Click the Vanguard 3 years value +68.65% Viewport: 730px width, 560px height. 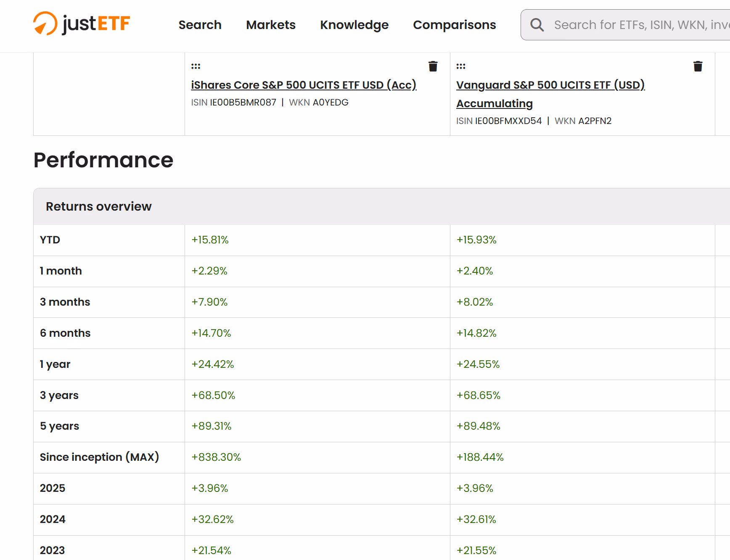coord(479,396)
